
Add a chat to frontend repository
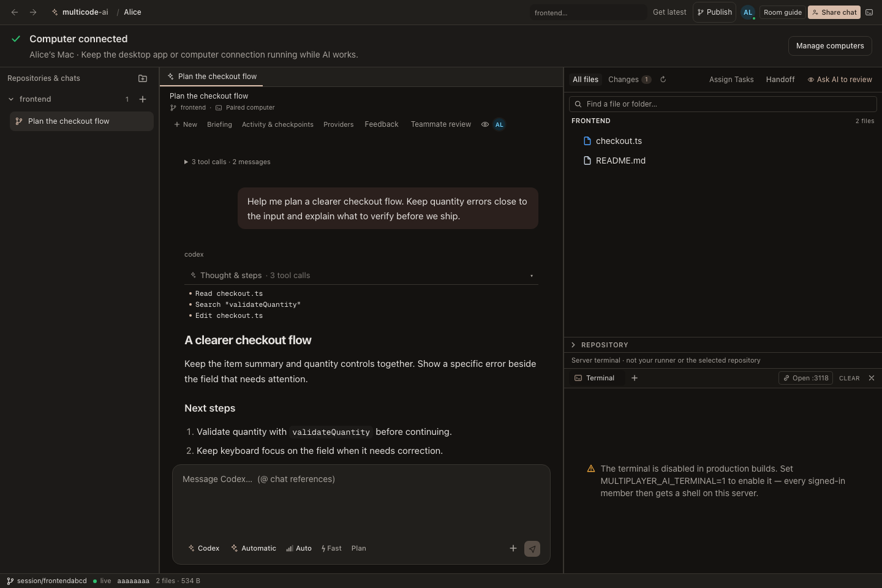(x=143, y=99)
